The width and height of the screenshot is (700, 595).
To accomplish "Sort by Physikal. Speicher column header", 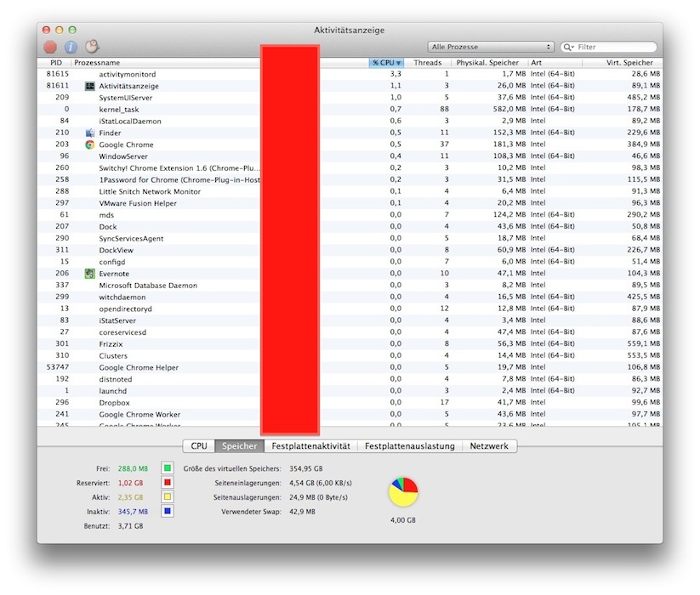I will click(x=487, y=63).
